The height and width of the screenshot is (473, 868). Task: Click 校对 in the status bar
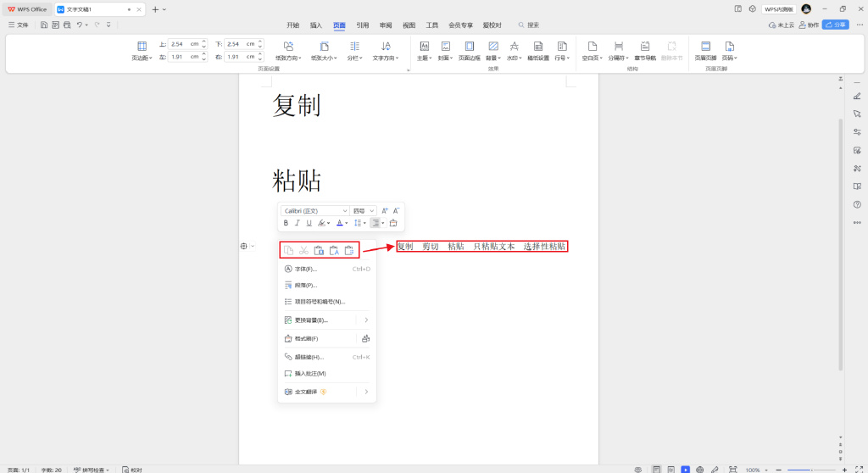[132, 470]
